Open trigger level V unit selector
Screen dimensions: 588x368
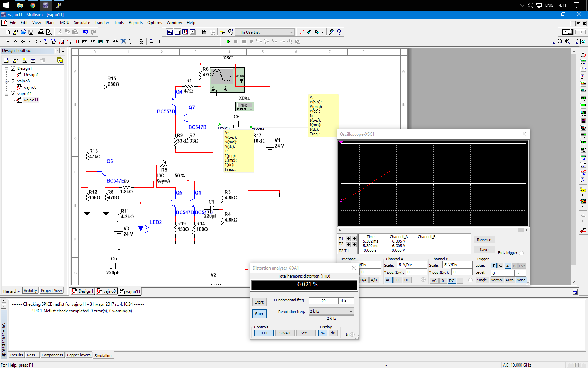521,273
